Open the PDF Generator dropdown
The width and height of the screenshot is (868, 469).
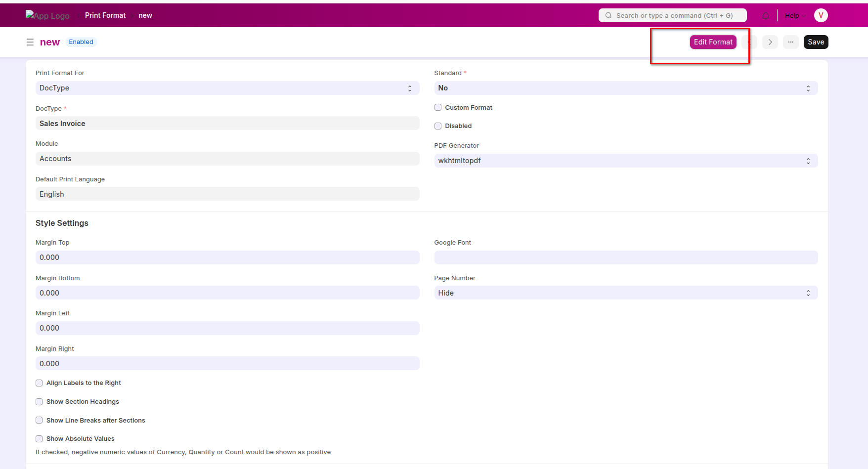tap(625, 161)
